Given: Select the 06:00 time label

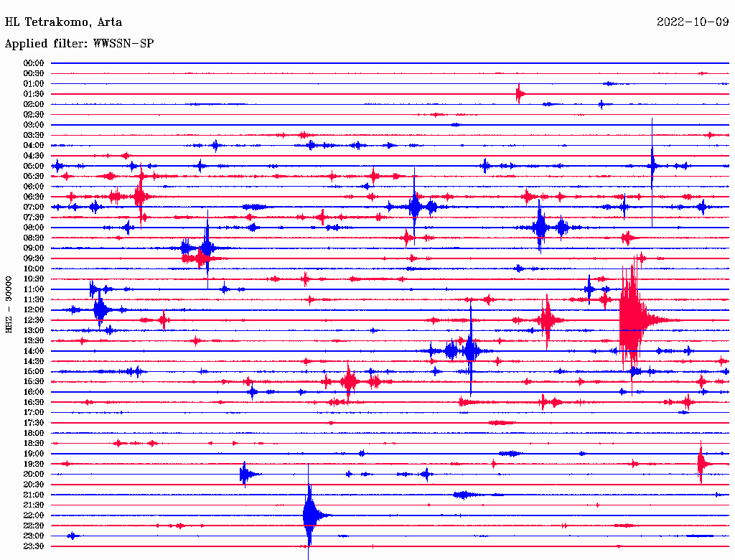Looking at the screenshot, I should pyautogui.click(x=34, y=187).
